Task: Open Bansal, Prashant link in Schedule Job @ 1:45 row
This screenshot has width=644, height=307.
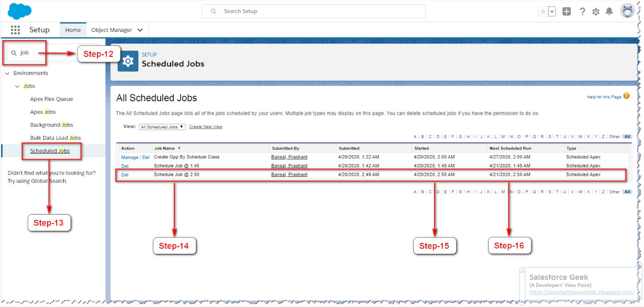Action: click(x=289, y=166)
